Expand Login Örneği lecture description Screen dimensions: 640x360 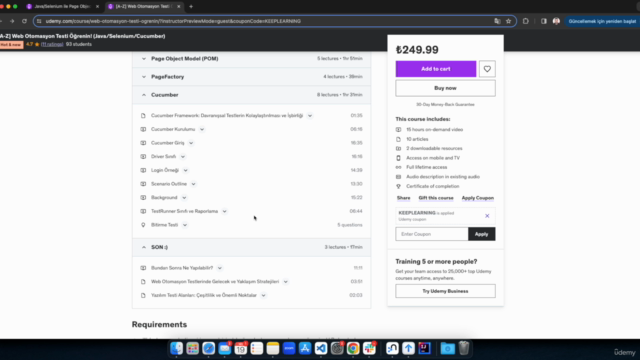[185, 170]
